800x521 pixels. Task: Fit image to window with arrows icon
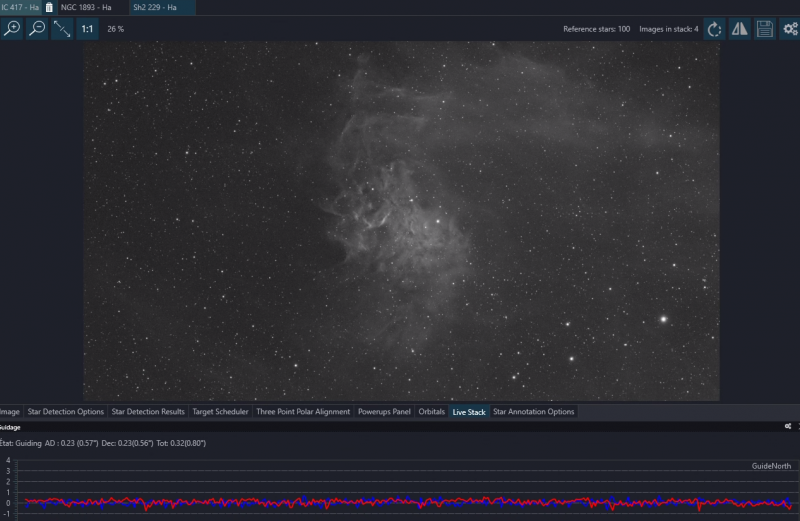[x=62, y=29]
